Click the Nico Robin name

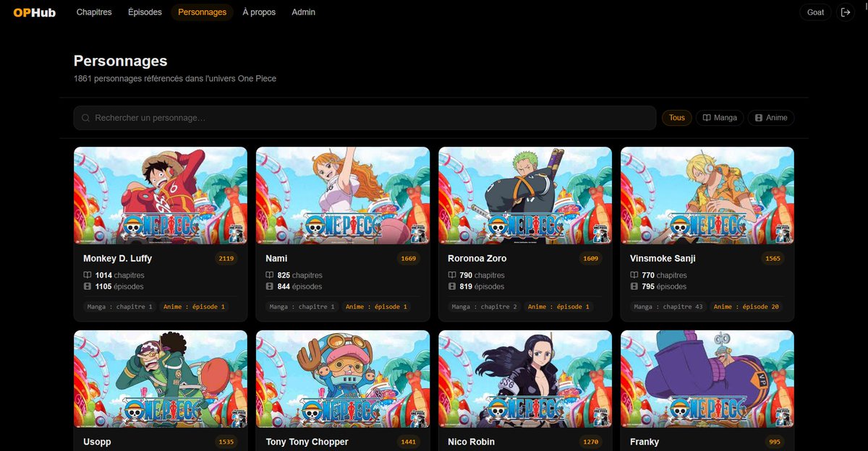pyautogui.click(x=472, y=442)
